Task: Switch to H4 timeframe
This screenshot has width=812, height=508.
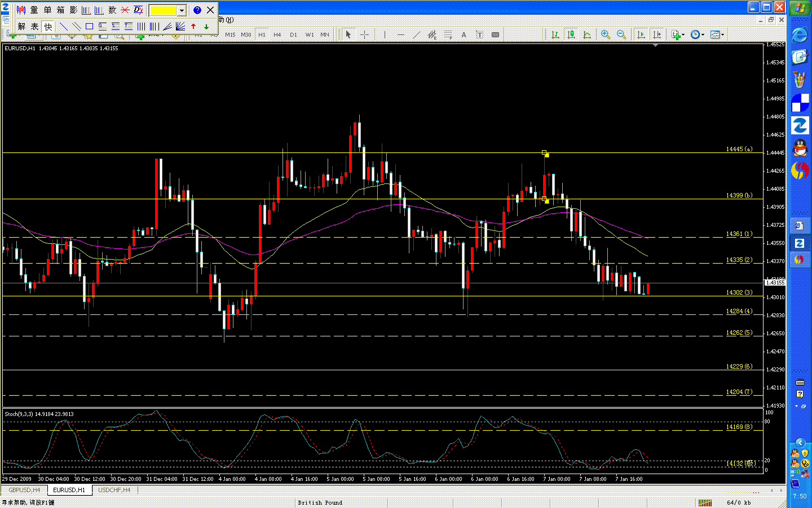Action: click(x=277, y=35)
